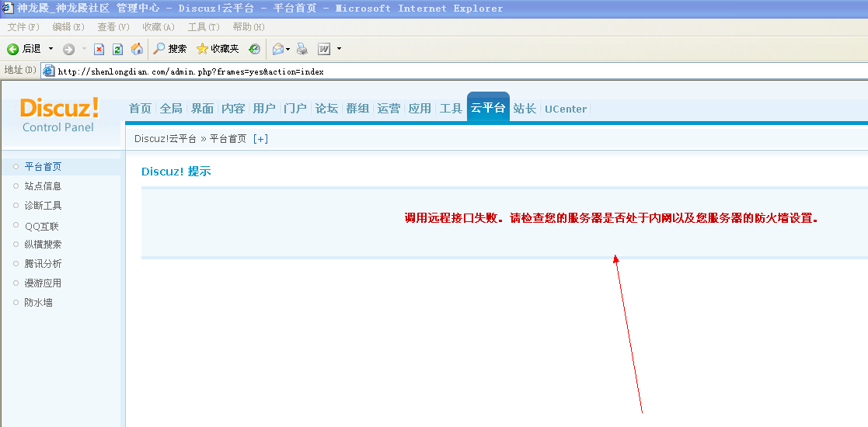Screen dimensions: 868x427
Task: Click the History clock icon
Action: click(x=254, y=49)
